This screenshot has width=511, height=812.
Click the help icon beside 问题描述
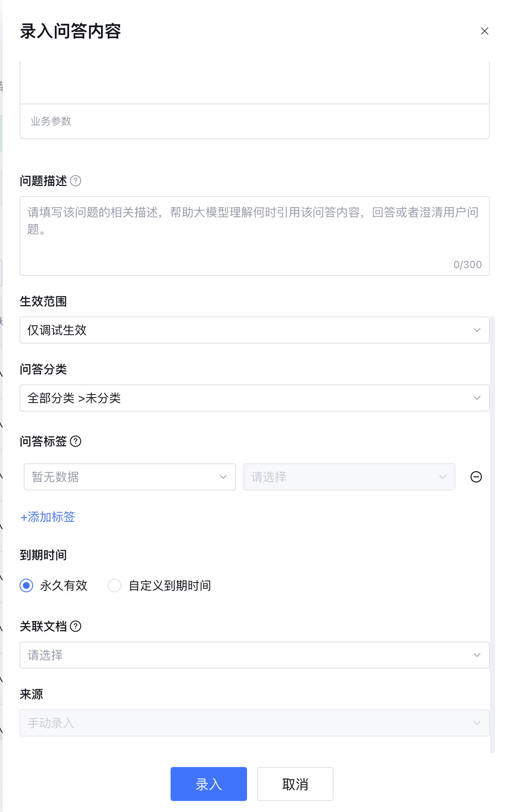76,181
